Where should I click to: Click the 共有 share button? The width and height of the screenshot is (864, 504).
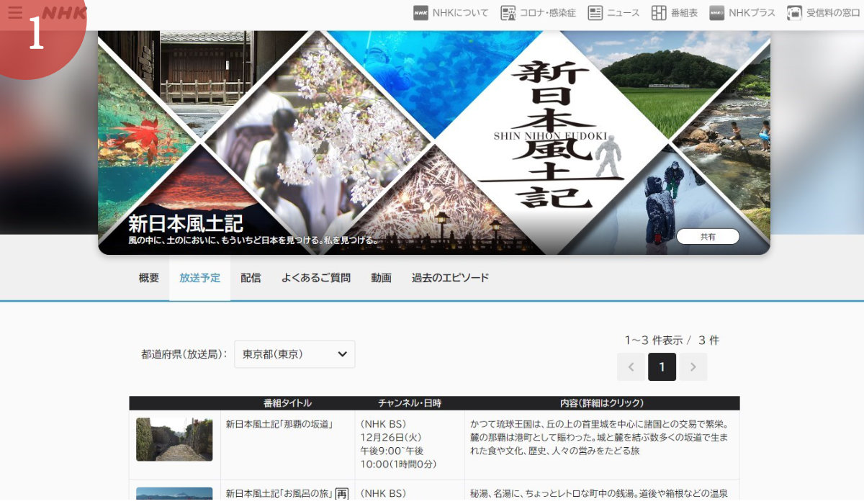pyautogui.click(x=708, y=237)
